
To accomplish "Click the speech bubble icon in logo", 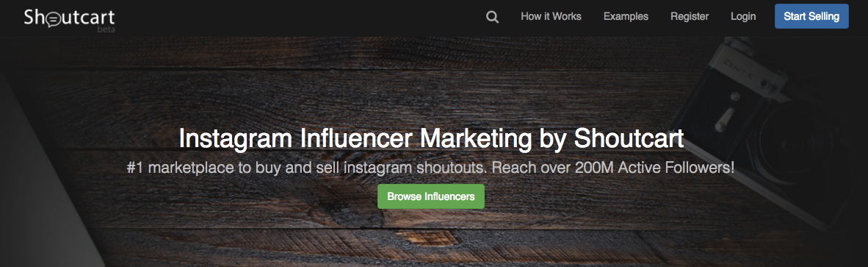I will point(53,20).
